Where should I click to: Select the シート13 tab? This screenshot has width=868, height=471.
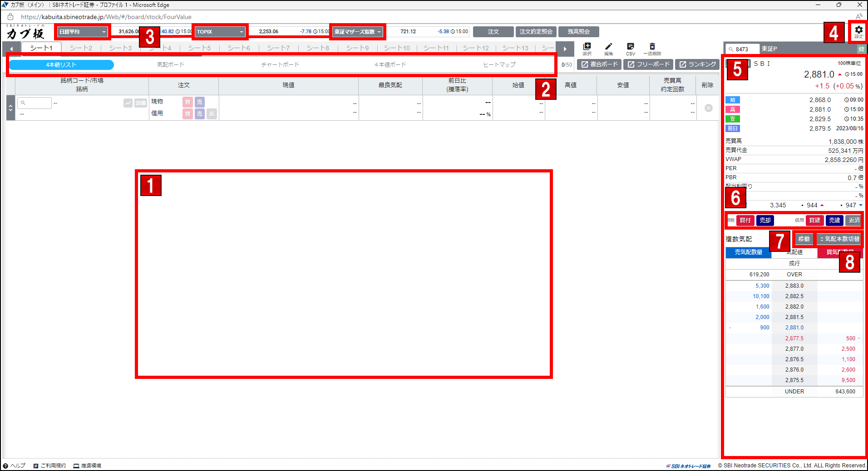[x=515, y=48]
